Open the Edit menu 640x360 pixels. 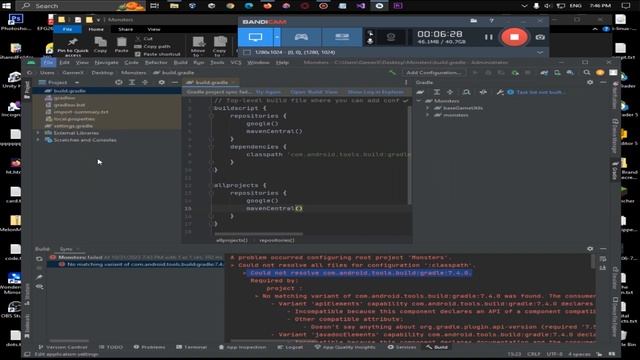pyautogui.click(x=64, y=62)
